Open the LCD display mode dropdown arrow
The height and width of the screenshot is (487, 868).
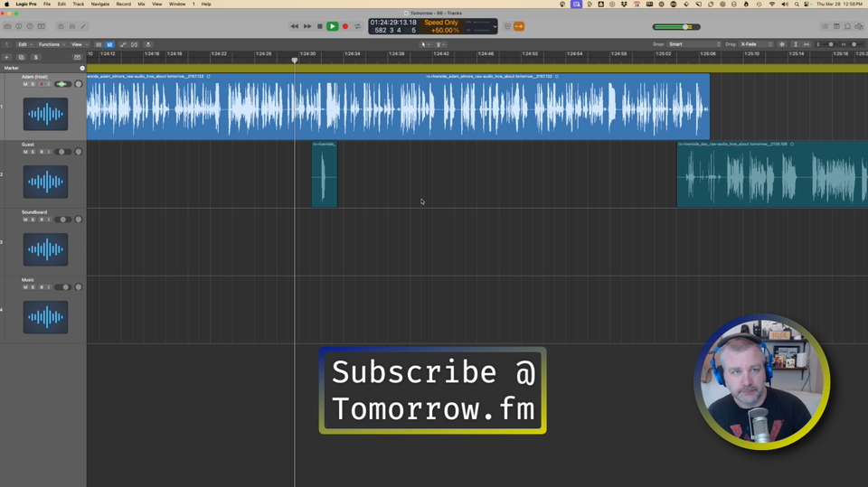pyautogui.click(x=495, y=26)
